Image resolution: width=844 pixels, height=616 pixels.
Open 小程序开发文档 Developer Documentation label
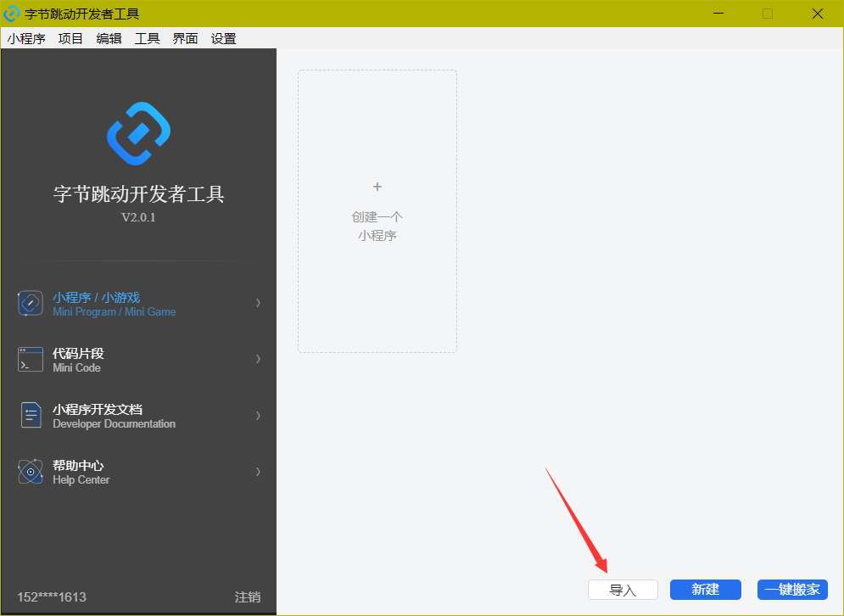click(115, 416)
